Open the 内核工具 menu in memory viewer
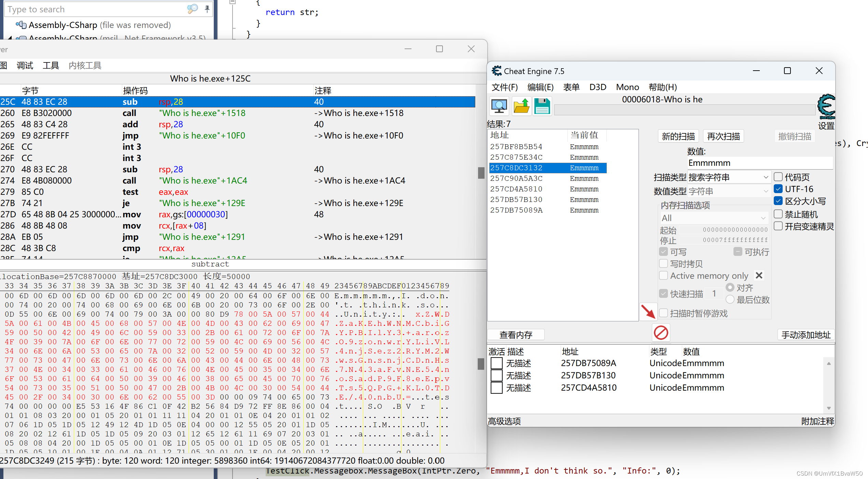This screenshot has height=479, width=868. (x=85, y=65)
